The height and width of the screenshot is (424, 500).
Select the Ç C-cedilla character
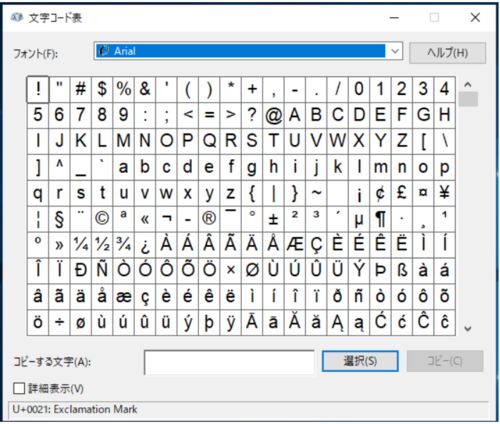point(316,245)
